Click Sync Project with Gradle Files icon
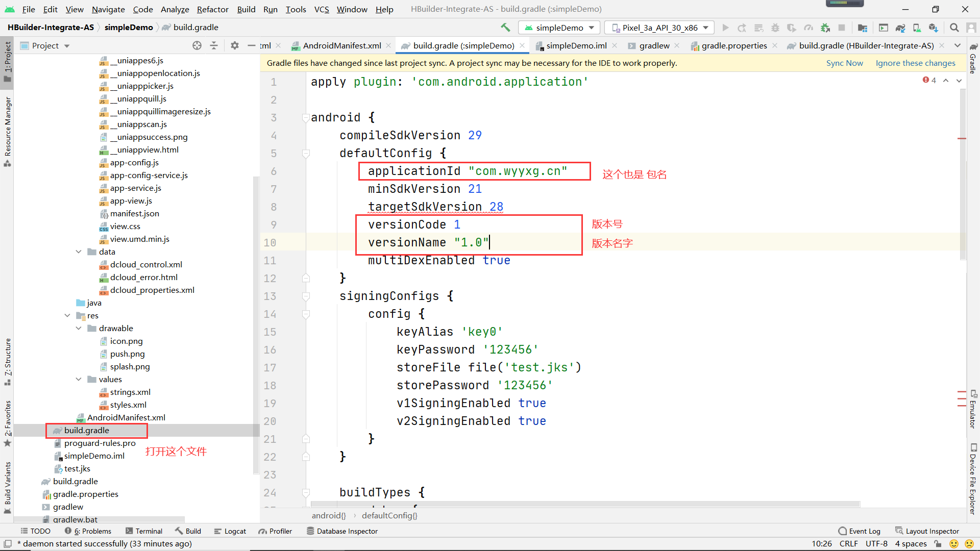 pos(900,28)
